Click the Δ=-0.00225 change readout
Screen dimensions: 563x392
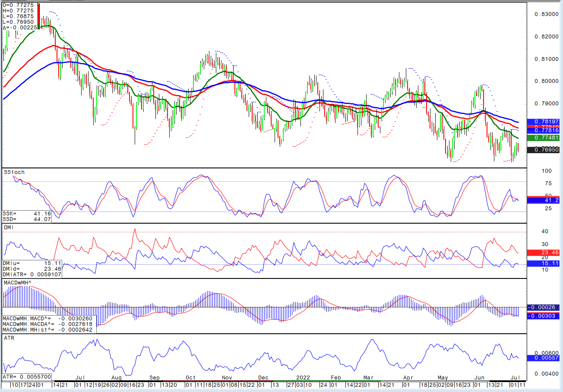click(x=19, y=28)
